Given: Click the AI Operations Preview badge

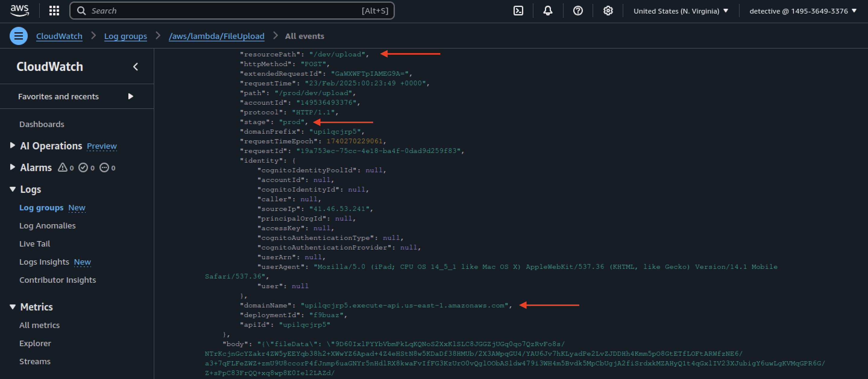Looking at the screenshot, I should pos(102,146).
